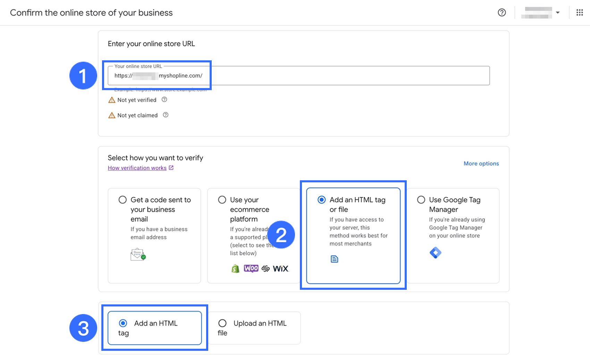The image size is (590, 364).
Task: Select 'Upload an HTML file' radio option
Action: 222,323
